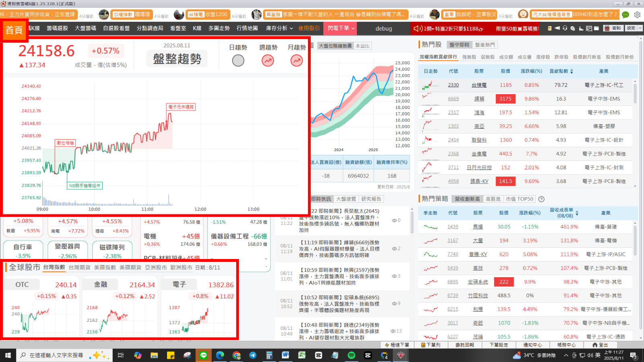Open the 大盤籌碼 menu
This screenshot has width=644, height=362.
(x=85, y=29)
